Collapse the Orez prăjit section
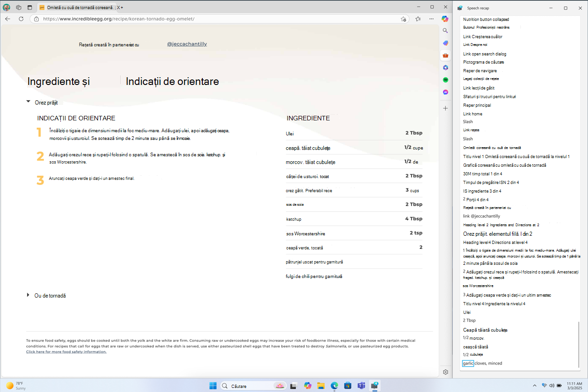Screen dimensions: 588x392 tap(28, 102)
